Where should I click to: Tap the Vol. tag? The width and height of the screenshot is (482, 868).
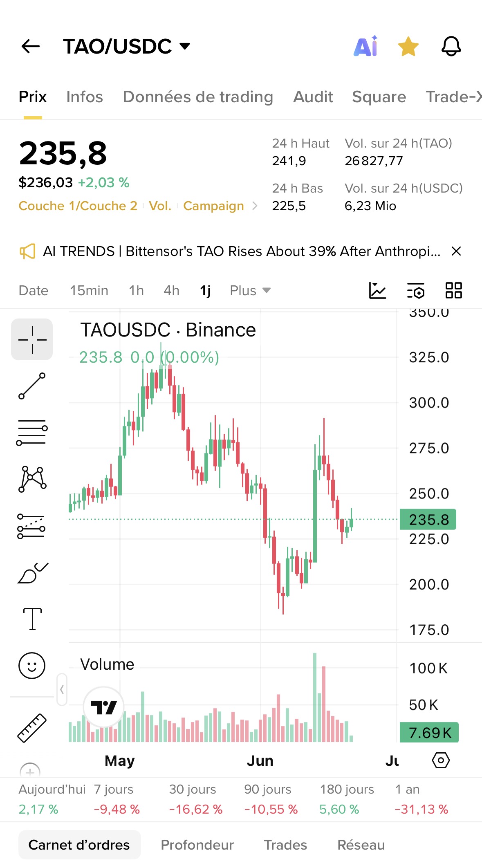pyautogui.click(x=160, y=206)
